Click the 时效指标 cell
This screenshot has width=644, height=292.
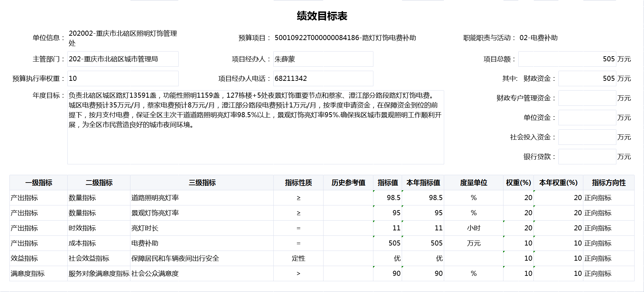point(99,228)
